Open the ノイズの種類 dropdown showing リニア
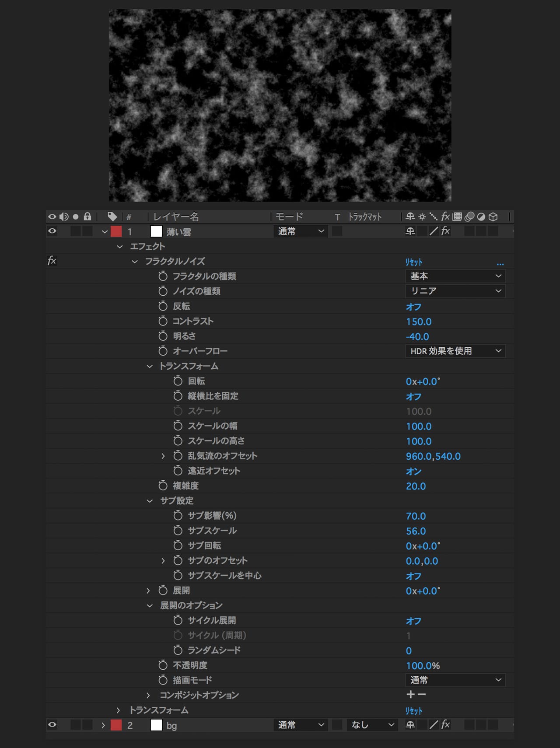The image size is (560, 748). pyautogui.click(x=455, y=291)
